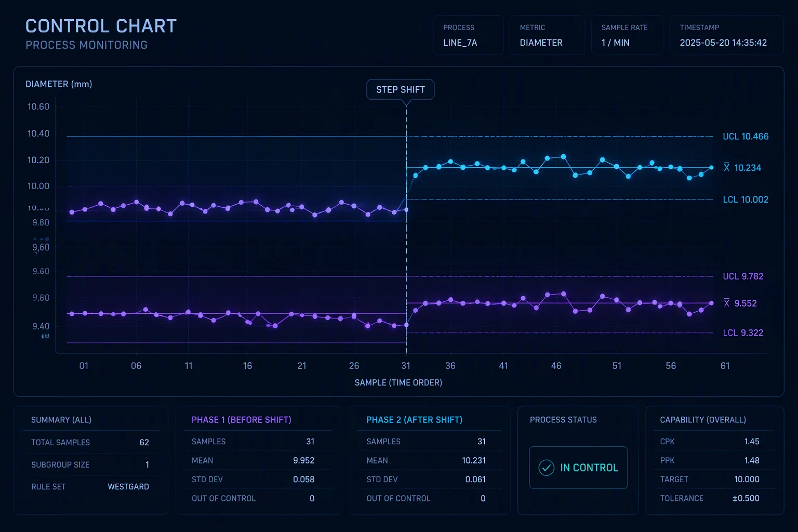This screenshot has width=798, height=532.
Task: Select the STEP SHIFT marker label
Action: pyautogui.click(x=401, y=89)
